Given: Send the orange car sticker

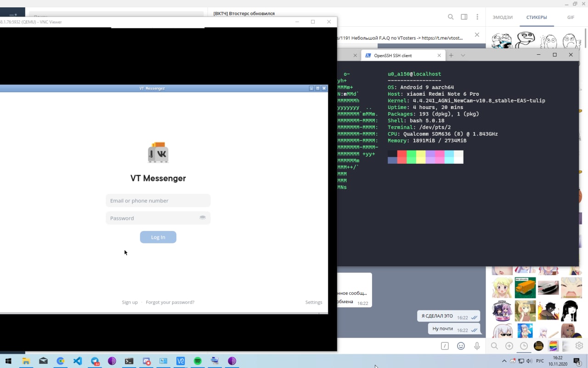Looking at the screenshot, I should coord(525,288).
